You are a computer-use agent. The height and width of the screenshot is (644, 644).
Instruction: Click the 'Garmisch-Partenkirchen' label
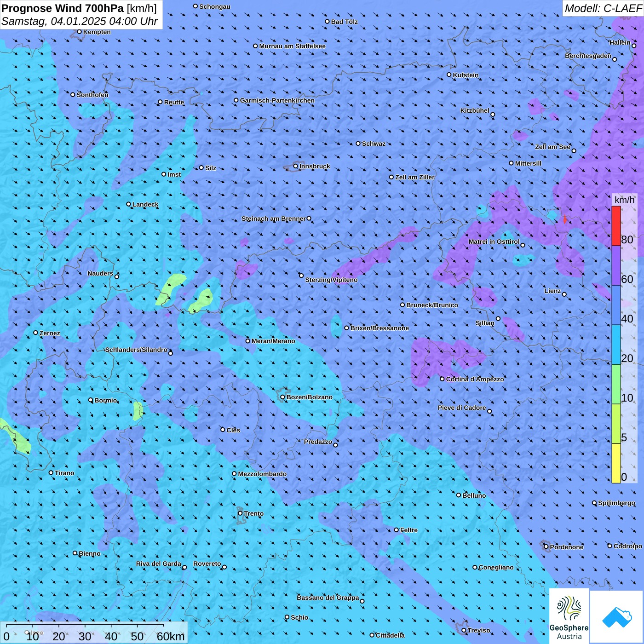point(277,100)
